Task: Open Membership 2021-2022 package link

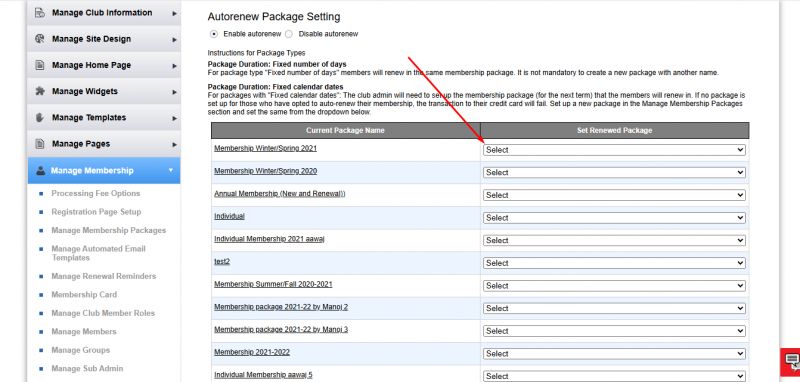Action: click(x=252, y=352)
